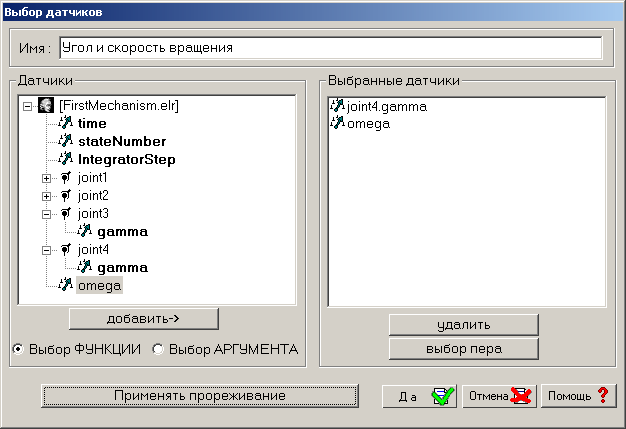The height and width of the screenshot is (429, 626).
Task: Click the joint icon next to joint3
Action: [65, 213]
